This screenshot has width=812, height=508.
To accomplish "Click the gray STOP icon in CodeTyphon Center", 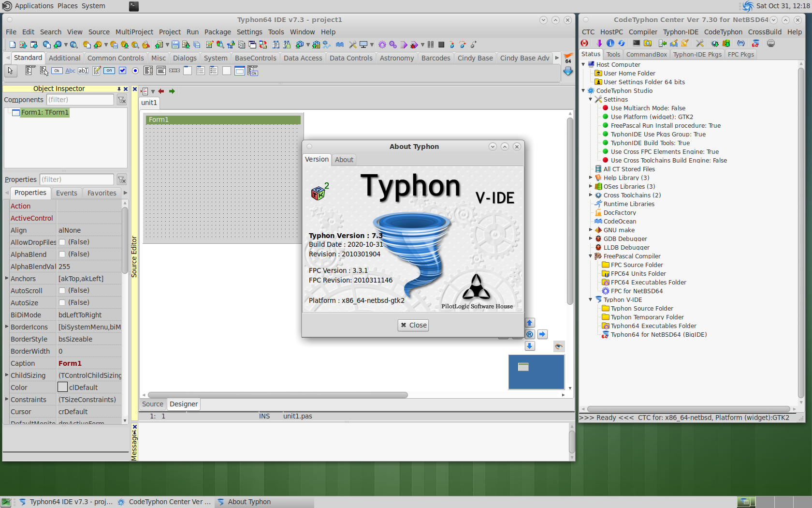I will click(x=771, y=44).
